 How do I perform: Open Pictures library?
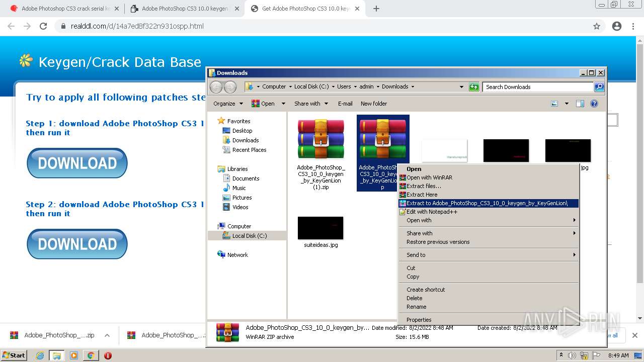242,198
